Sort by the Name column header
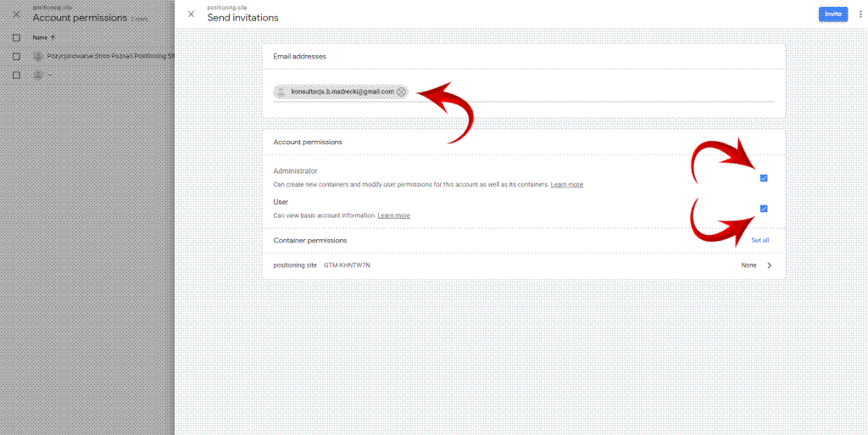 (44, 37)
